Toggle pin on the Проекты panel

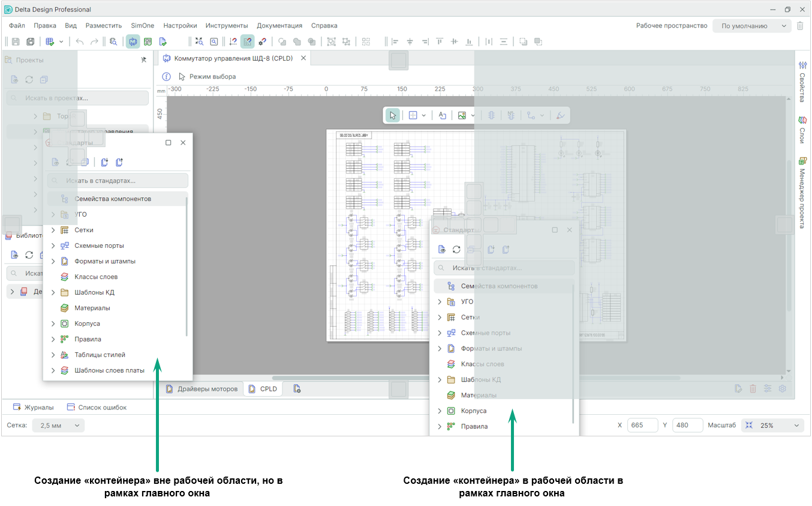[x=143, y=60]
